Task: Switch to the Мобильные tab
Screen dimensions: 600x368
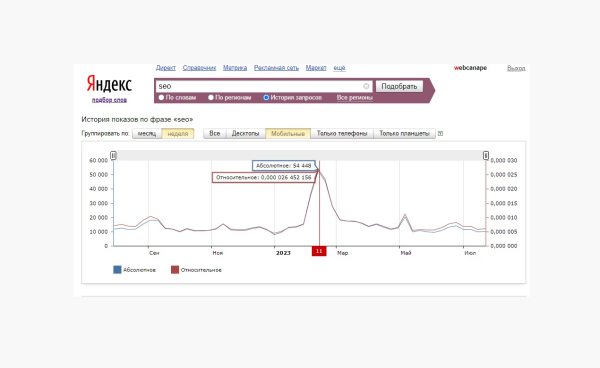Action: 288,134
